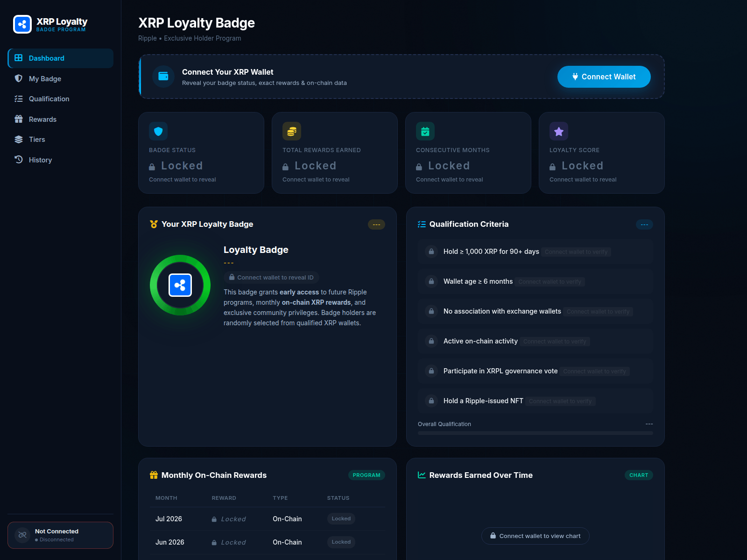Click lock icon for XRPL governance vote
747x560 pixels.
tap(431, 371)
